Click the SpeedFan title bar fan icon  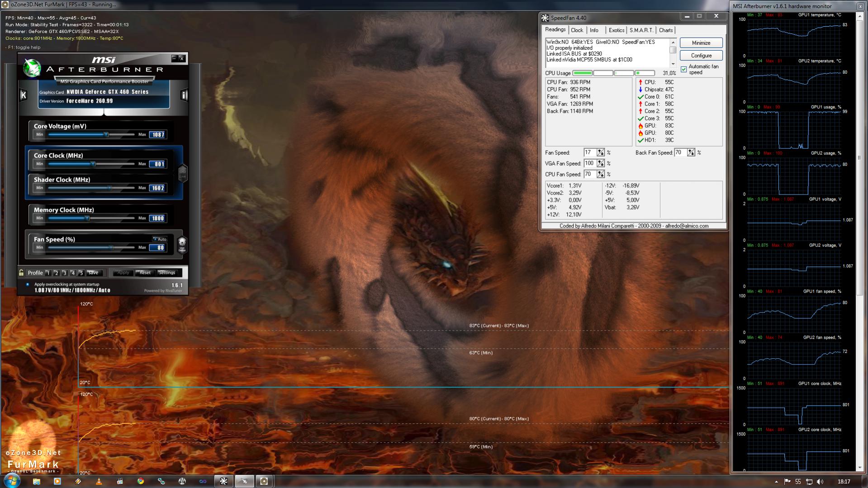[x=545, y=18]
